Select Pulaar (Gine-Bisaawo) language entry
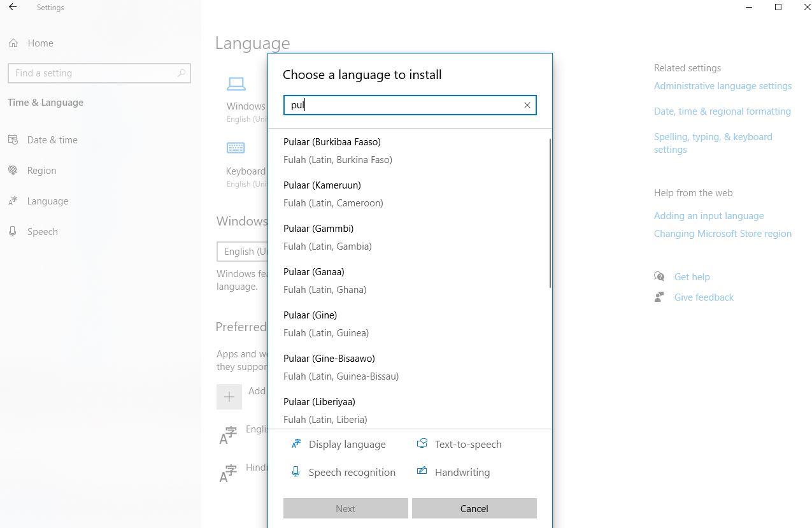812x528 pixels. [x=341, y=367]
